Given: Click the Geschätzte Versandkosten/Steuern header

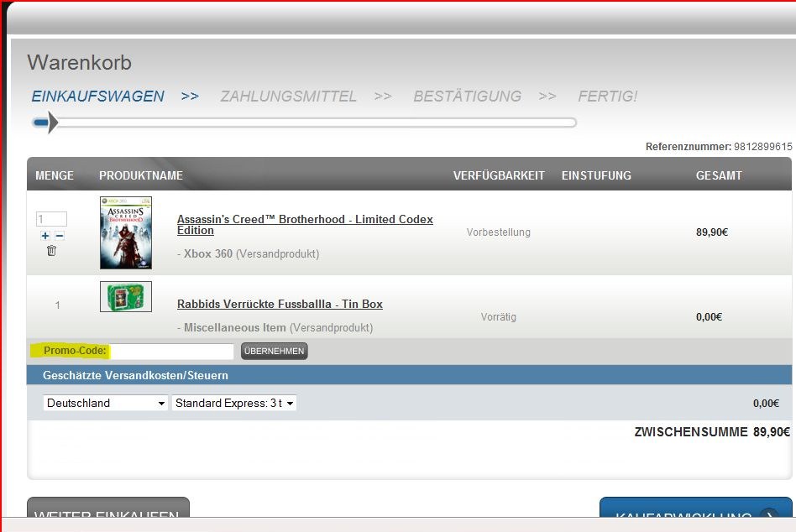Looking at the screenshot, I should (135, 375).
